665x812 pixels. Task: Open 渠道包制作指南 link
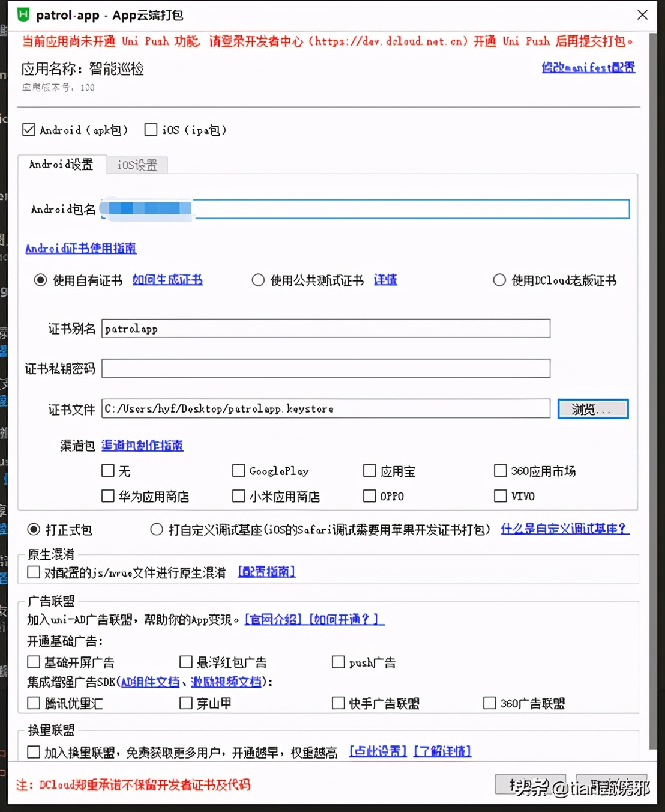click(x=142, y=446)
